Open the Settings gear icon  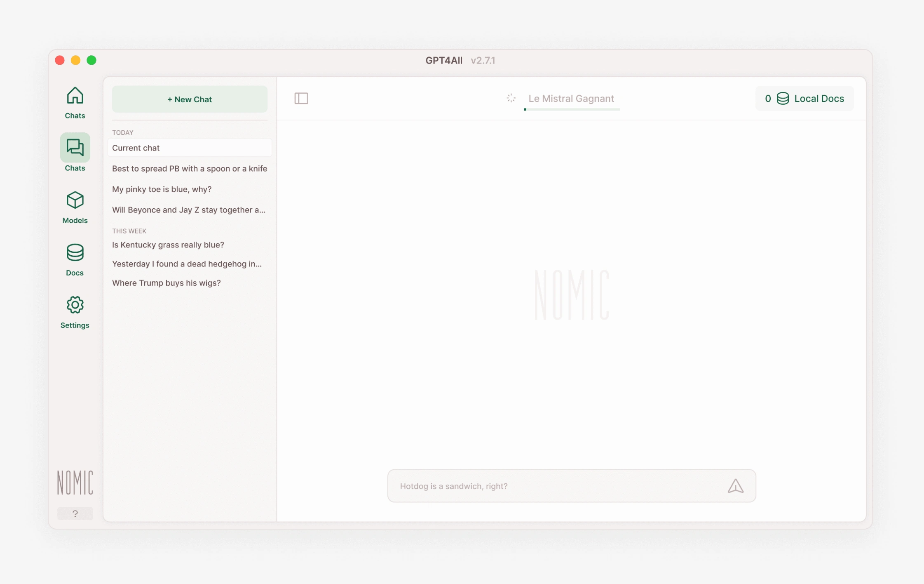coord(75,305)
